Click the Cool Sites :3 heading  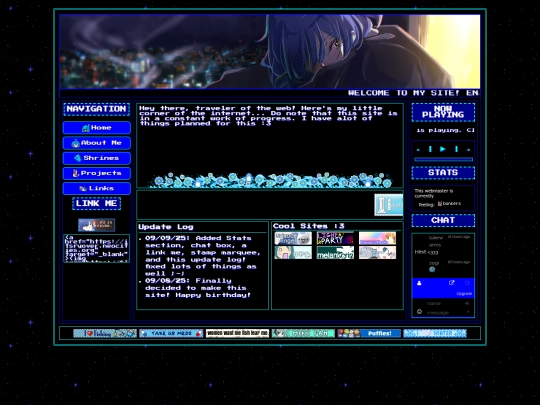click(308, 226)
